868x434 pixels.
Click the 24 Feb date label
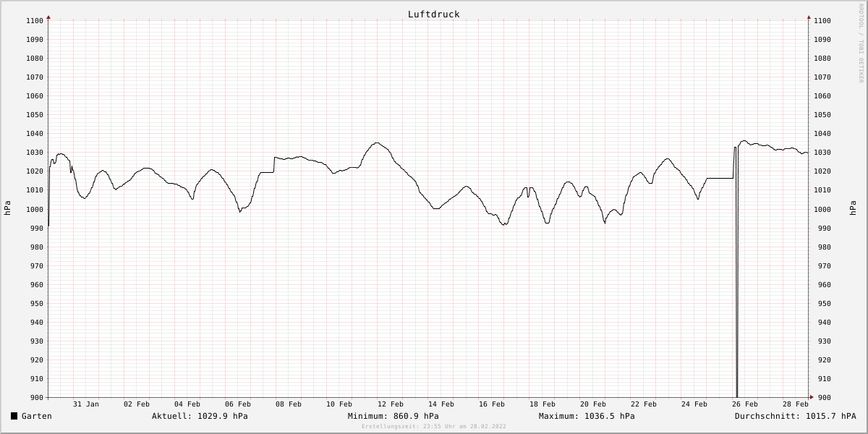coord(694,404)
